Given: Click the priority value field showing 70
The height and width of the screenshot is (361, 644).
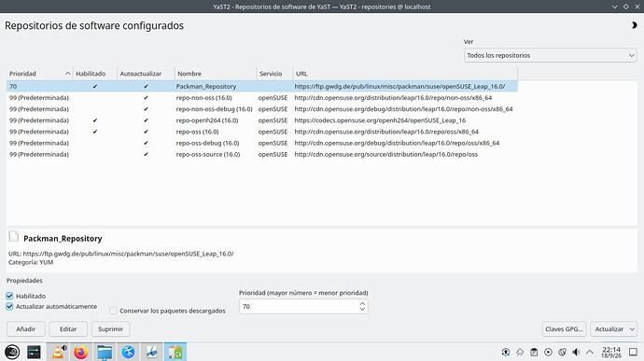Looking at the screenshot, I should 299,306.
